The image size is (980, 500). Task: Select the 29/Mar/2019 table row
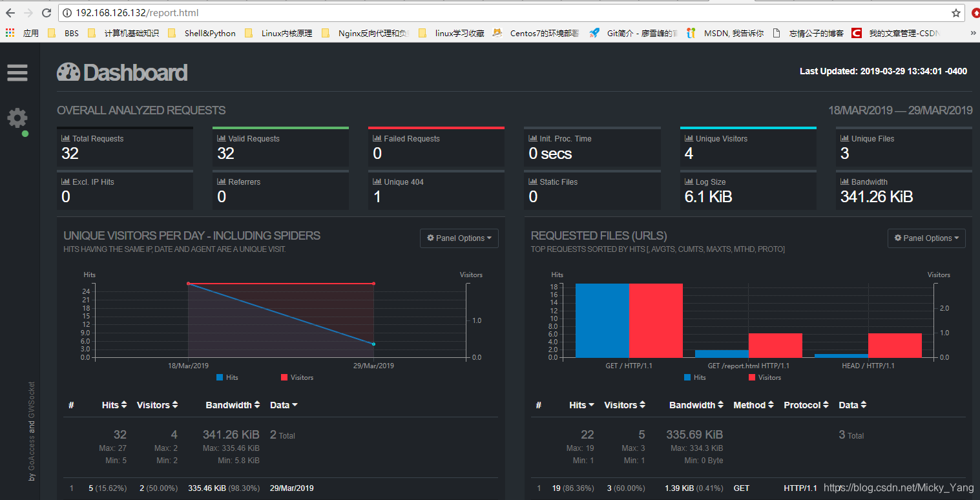click(280, 488)
